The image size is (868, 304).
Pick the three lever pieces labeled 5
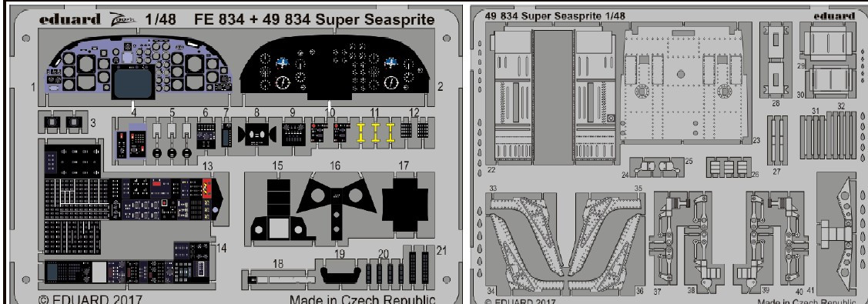point(173,139)
